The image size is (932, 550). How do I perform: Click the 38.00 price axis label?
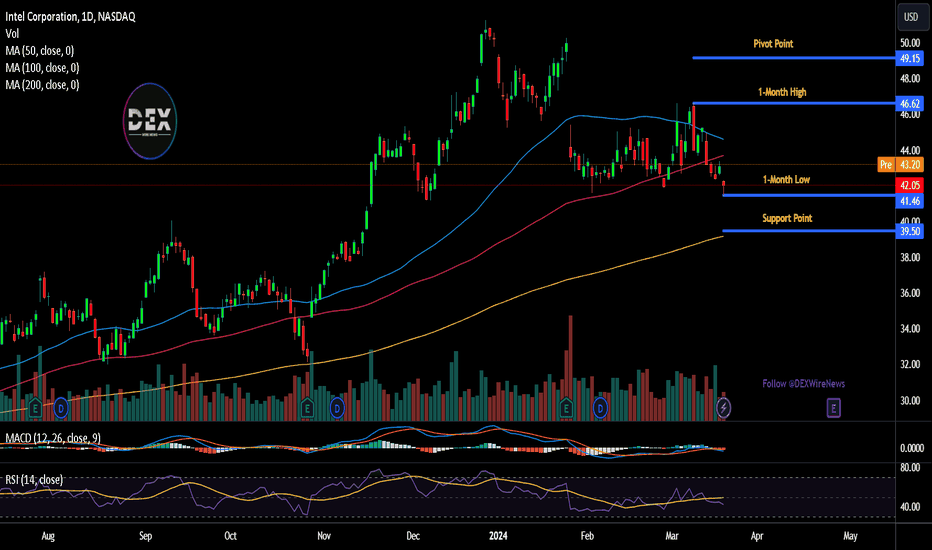[x=910, y=257]
